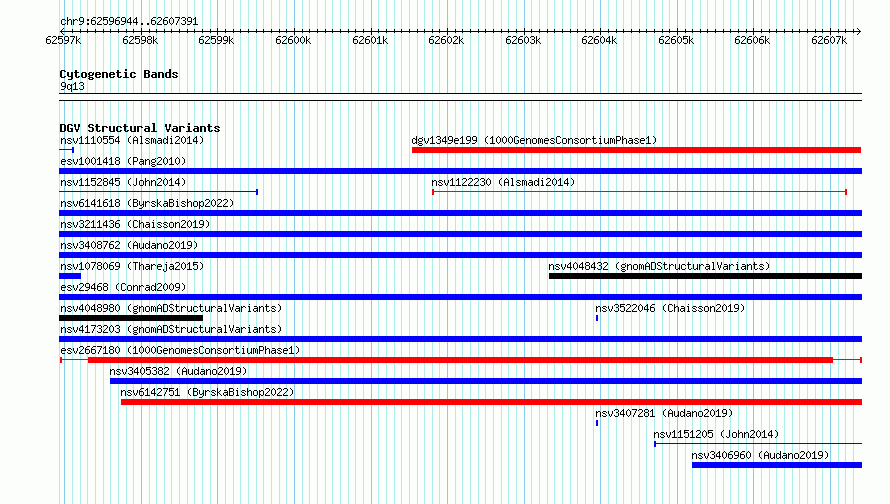Image resolution: width=890 pixels, height=504 pixels.
Task: Click the nsv3406960 (Audano2019) label
Action: tap(760, 455)
